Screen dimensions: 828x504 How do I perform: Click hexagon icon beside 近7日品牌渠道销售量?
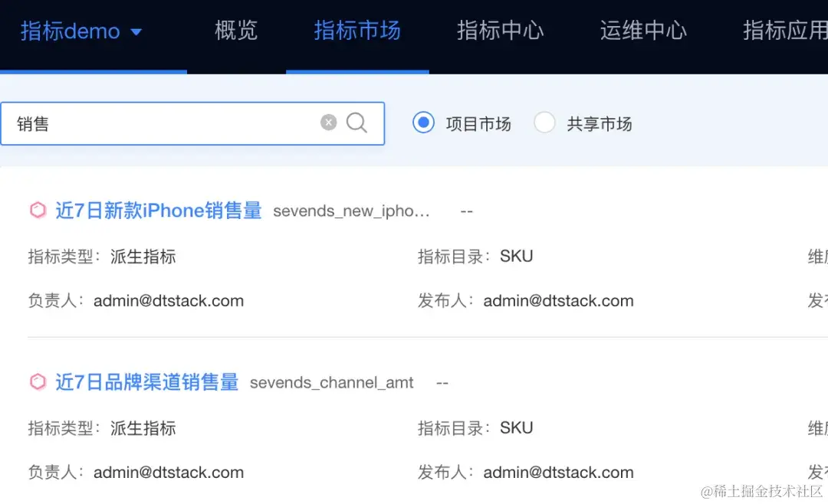point(38,381)
